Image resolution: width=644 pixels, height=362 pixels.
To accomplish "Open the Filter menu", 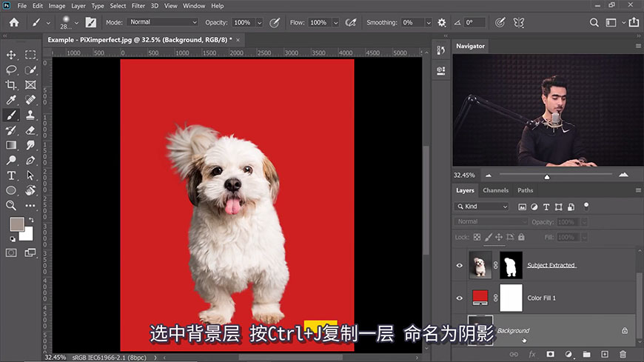I will (x=138, y=6).
